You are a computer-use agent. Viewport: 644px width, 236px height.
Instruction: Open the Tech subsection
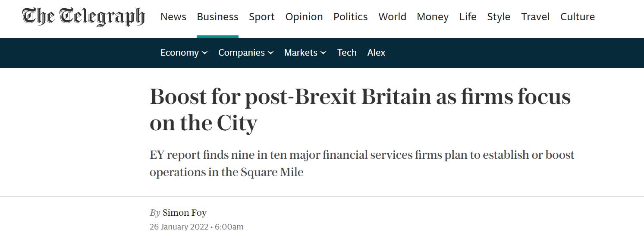pyautogui.click(x=347, y=53)
